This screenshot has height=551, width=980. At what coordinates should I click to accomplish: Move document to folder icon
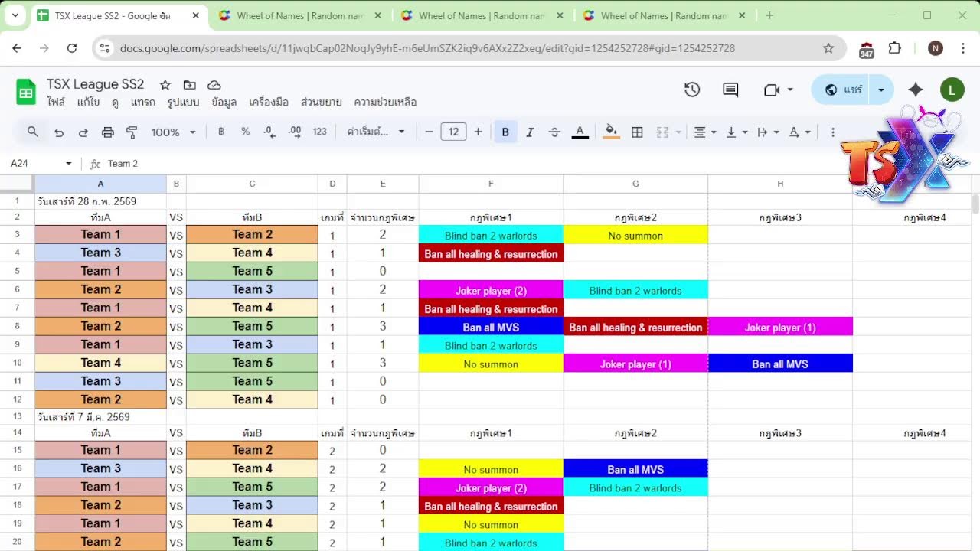click(189, 85)
